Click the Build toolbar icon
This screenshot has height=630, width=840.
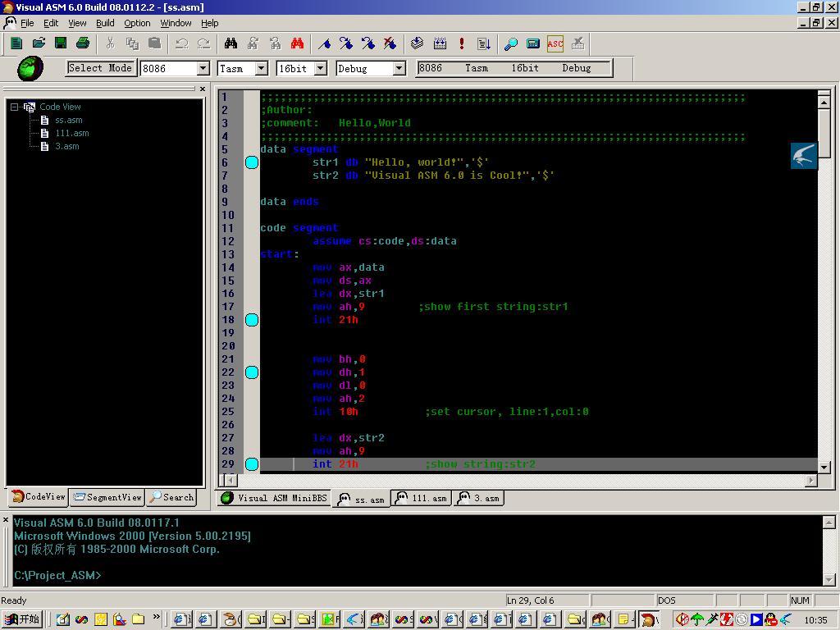[440, 43]
